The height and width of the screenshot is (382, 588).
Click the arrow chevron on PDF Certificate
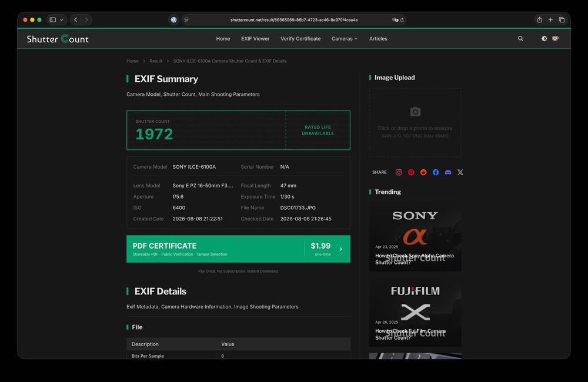point(340,249)
